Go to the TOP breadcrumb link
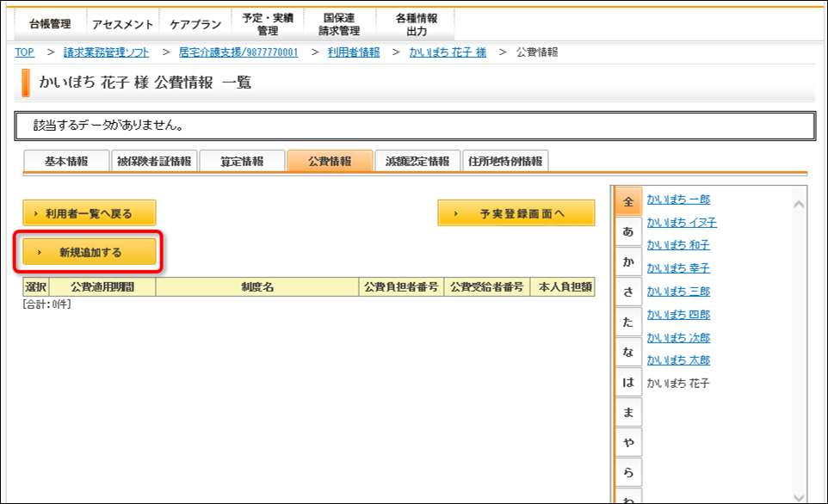 (24, 52)
